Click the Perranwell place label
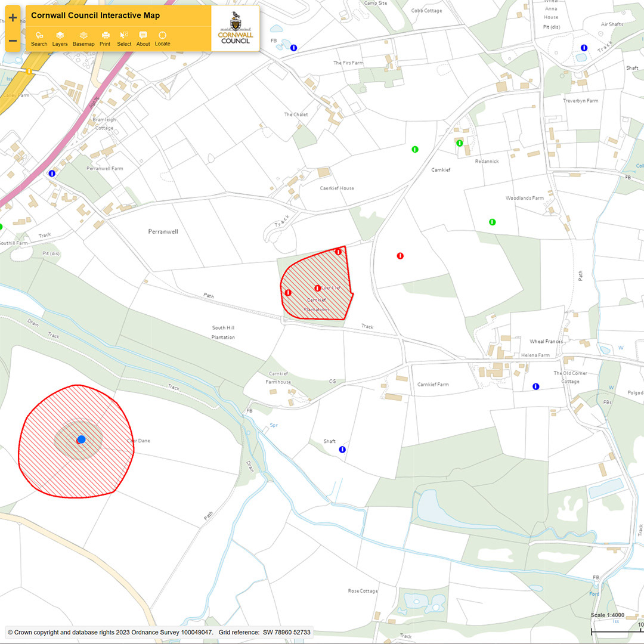 click(163, 231)
